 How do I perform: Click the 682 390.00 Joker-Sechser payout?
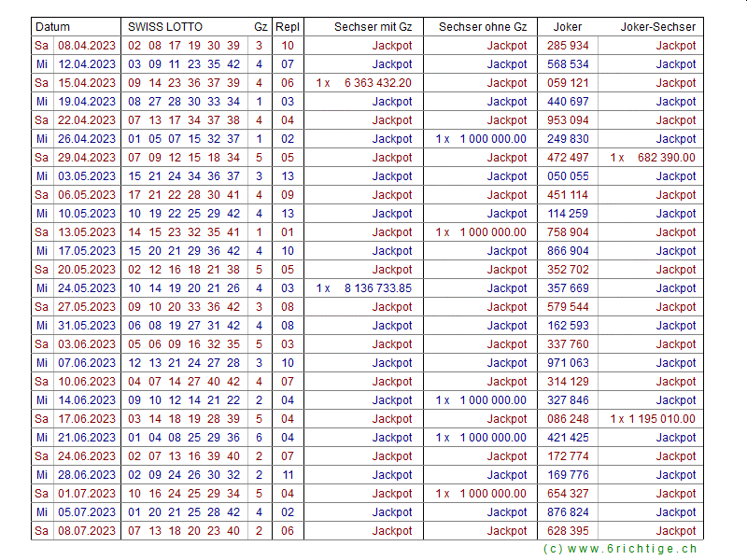point(667,158)
